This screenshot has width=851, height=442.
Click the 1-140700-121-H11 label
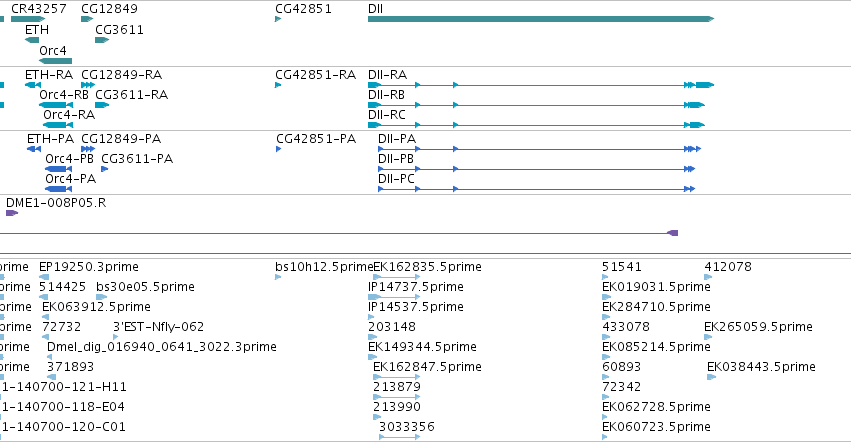pos(63,387)
